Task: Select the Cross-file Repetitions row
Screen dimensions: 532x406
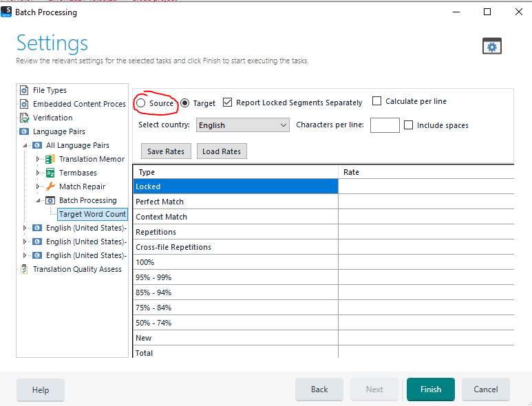Action: click(x=236, y=247)
